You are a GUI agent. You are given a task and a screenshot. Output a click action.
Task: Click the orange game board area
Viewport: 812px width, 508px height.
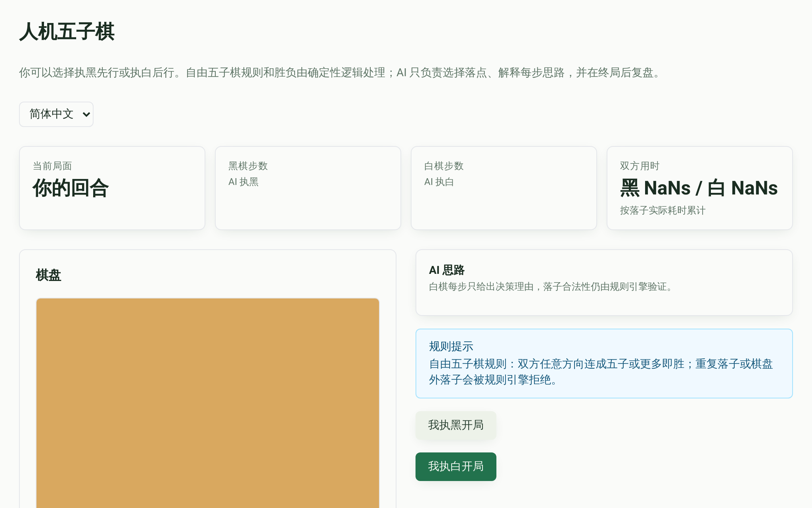tap(208, 403)
